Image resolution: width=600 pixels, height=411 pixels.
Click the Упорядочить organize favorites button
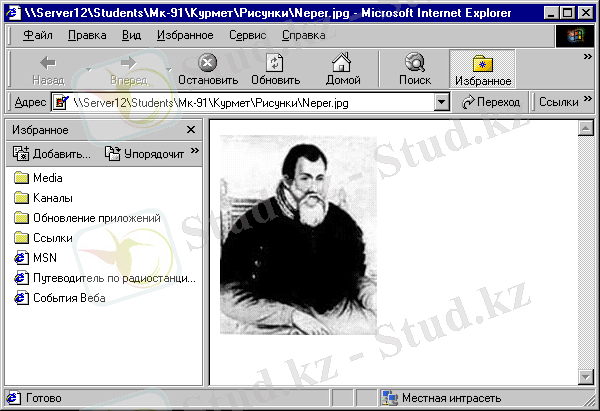pyautogui.click(x=145, y=153)
